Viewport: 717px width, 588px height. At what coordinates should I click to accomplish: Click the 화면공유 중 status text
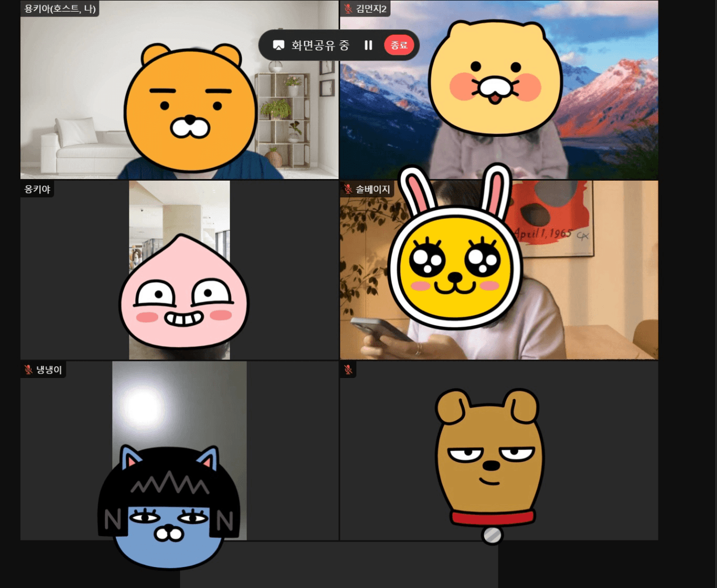(320, 45)
